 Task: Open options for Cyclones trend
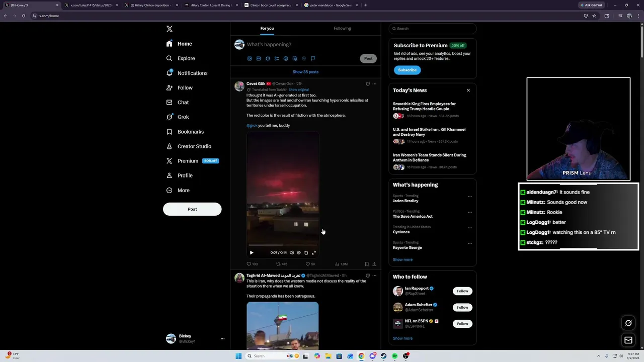pyautogui.click(x=470, y=228)
